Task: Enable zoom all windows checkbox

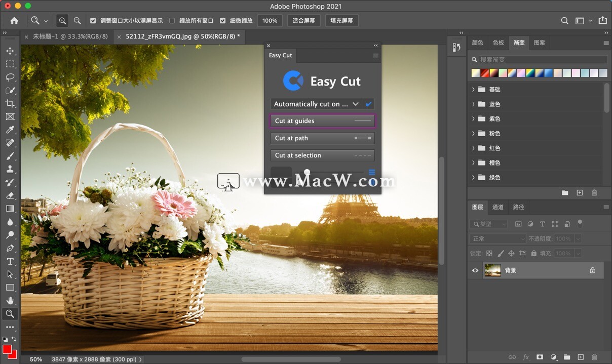Action: tap(172, 21)
